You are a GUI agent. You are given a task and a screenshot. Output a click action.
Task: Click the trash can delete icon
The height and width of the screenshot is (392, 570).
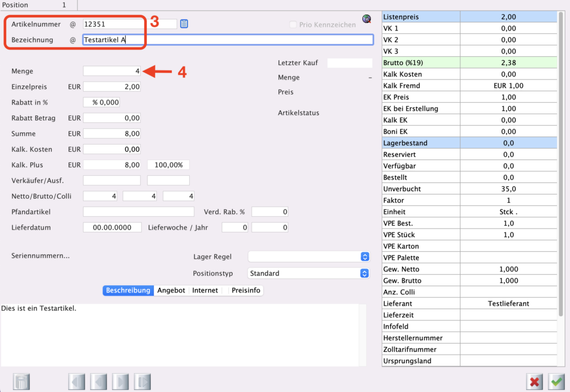21,381
